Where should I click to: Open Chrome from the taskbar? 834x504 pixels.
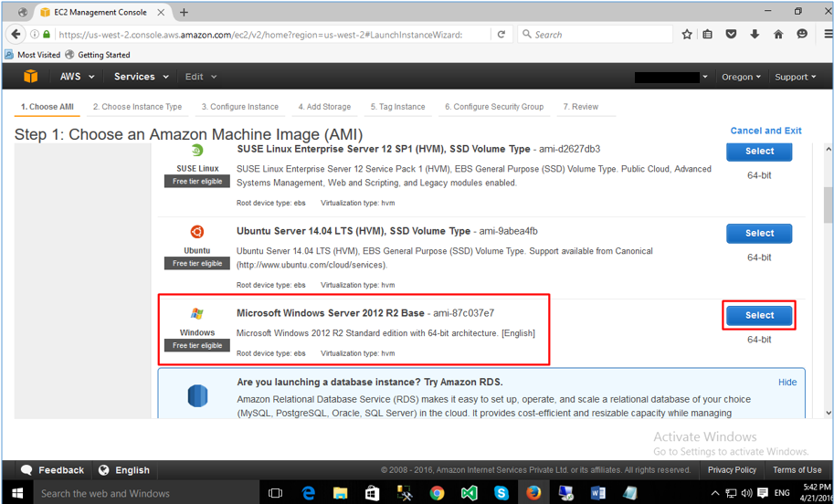pyautogui.click(x=437, y=493)
